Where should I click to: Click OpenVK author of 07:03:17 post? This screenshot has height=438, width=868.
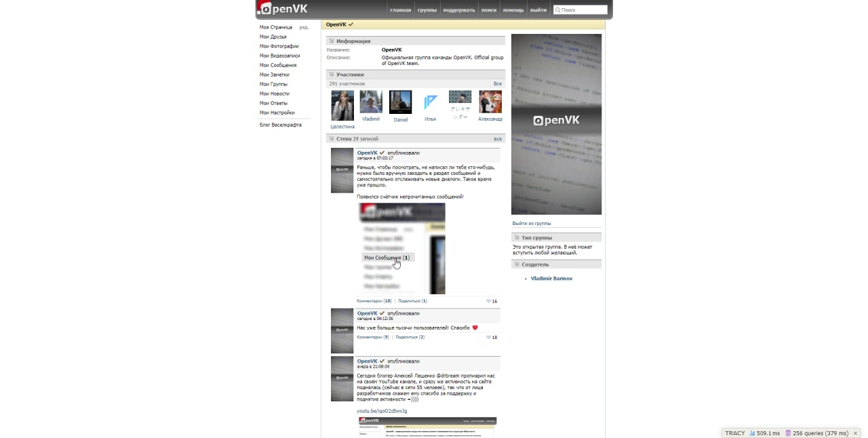click(367, 153)
